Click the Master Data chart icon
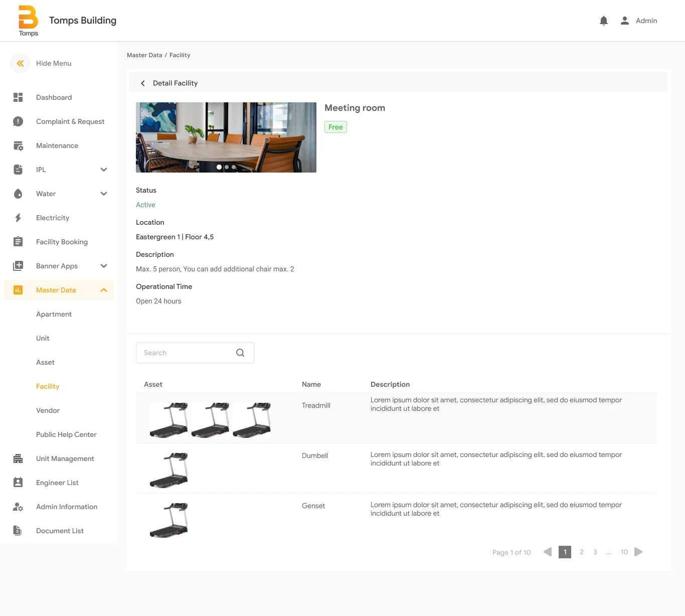Screen dimensions: 685x616 click(18, 289)
